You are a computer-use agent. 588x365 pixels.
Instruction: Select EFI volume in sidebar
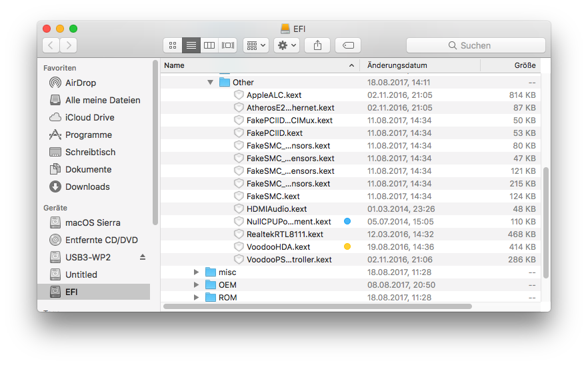tap(94, 292)
